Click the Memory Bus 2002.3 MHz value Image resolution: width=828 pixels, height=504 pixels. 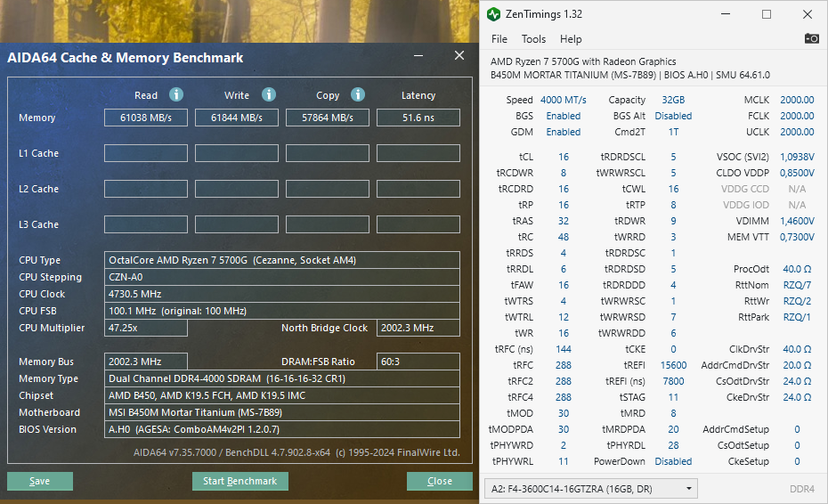tap(146, 362)
